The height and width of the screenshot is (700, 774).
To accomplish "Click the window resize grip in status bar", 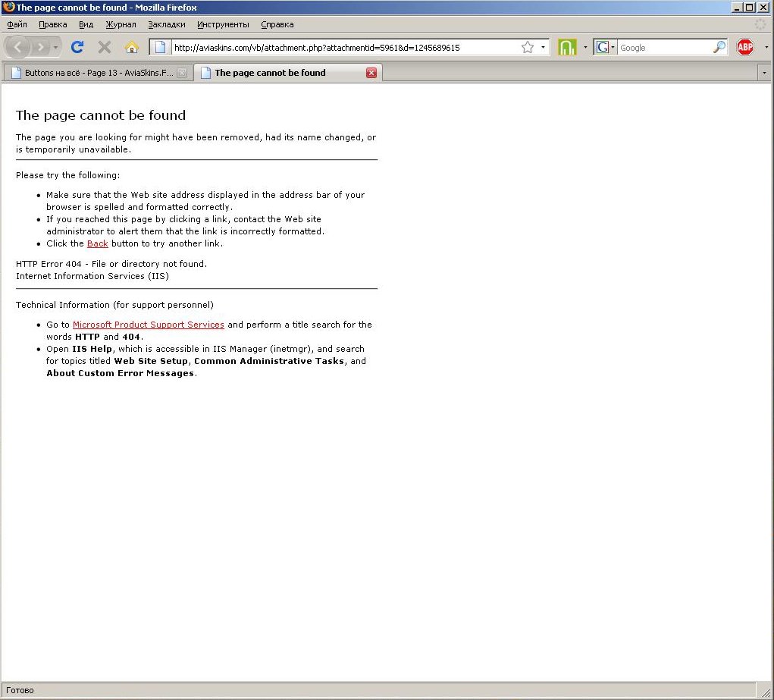I will (x=766, y=692).
